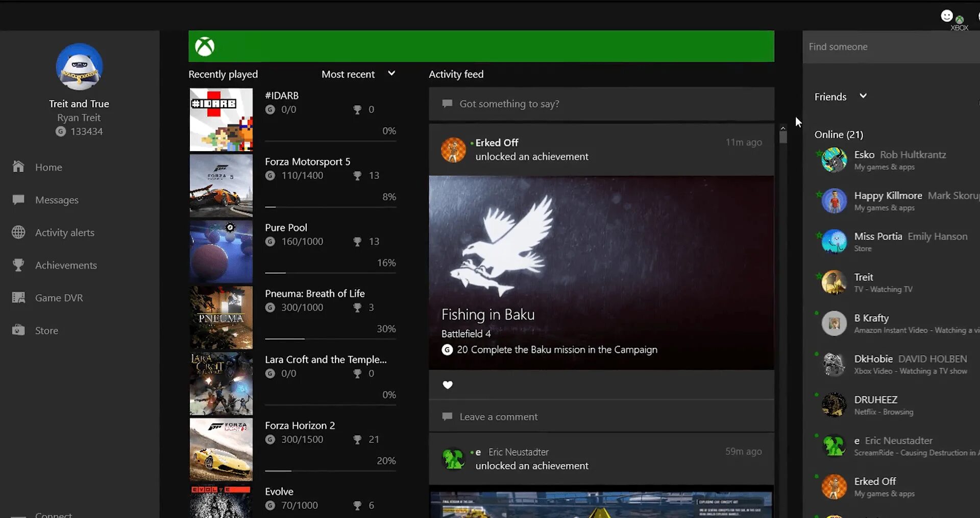
Task: Open the Pure Pool cover thumbnail
Action: 221,251
